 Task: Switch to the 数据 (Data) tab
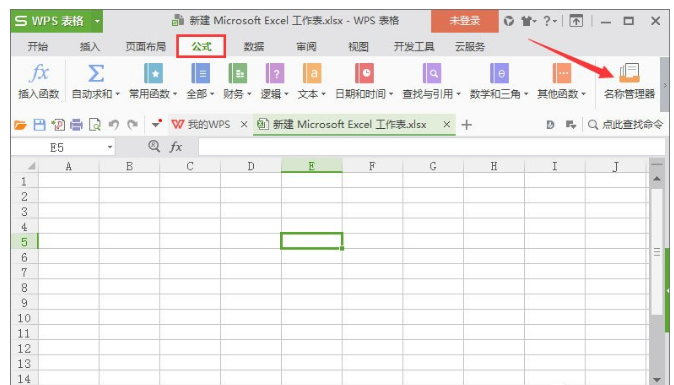(x=254, y=46)
